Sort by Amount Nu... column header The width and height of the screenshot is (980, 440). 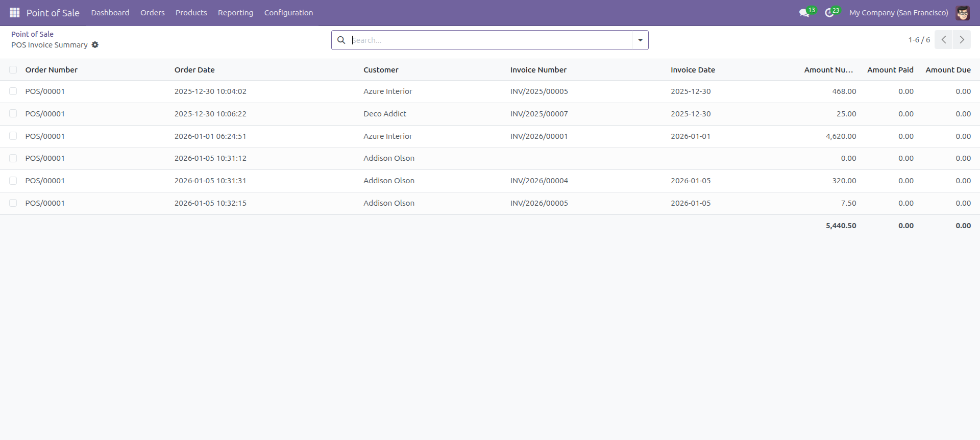pyautogui.click(x=828, y=70)
